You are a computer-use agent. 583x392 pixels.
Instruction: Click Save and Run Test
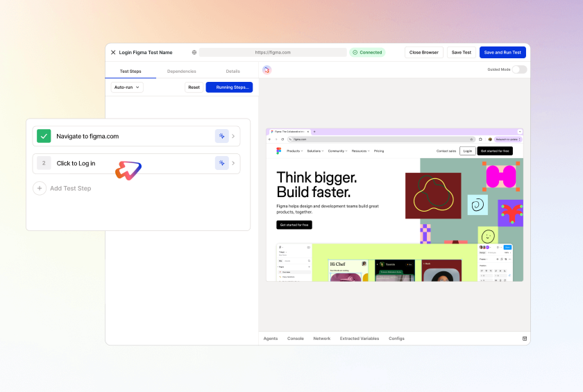tap(502, 53)
